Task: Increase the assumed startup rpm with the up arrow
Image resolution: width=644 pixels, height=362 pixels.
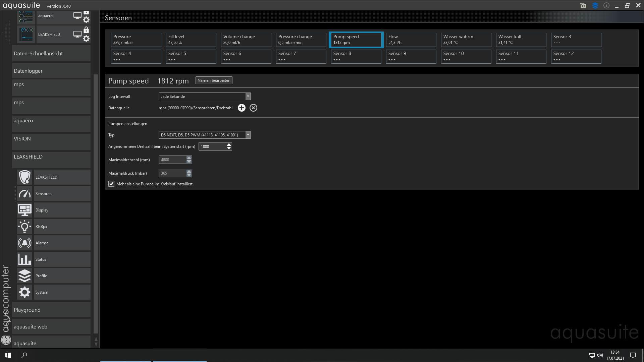Action: 229,144
